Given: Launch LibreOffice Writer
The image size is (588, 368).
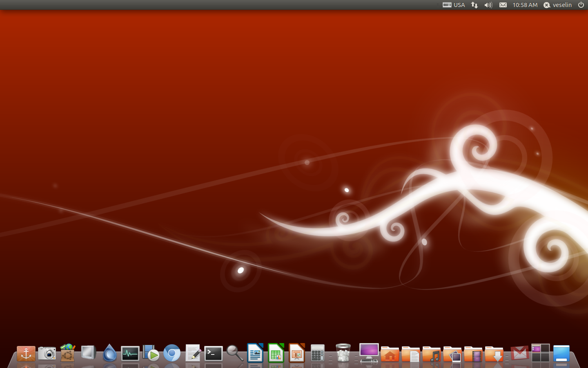Looking at the screenshot, I should (255, 353).
